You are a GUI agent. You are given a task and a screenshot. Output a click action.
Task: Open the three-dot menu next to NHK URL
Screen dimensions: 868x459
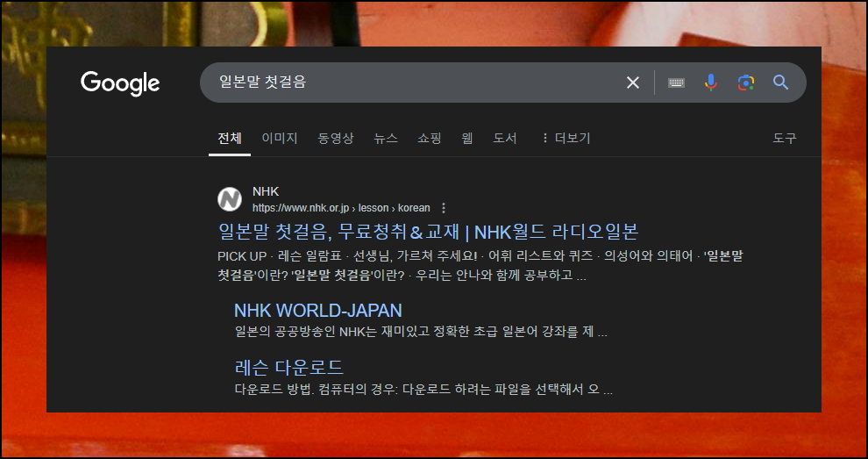pos(444,208)
